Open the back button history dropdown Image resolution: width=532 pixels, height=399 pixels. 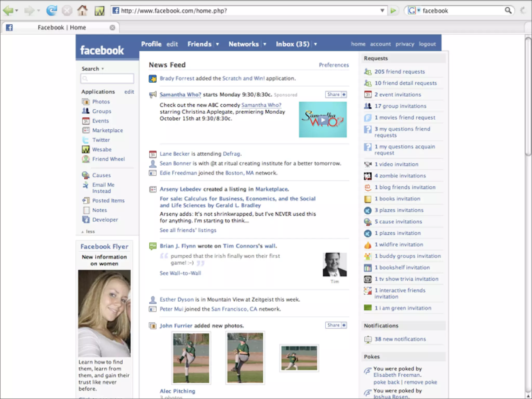[x=17, y=11]
